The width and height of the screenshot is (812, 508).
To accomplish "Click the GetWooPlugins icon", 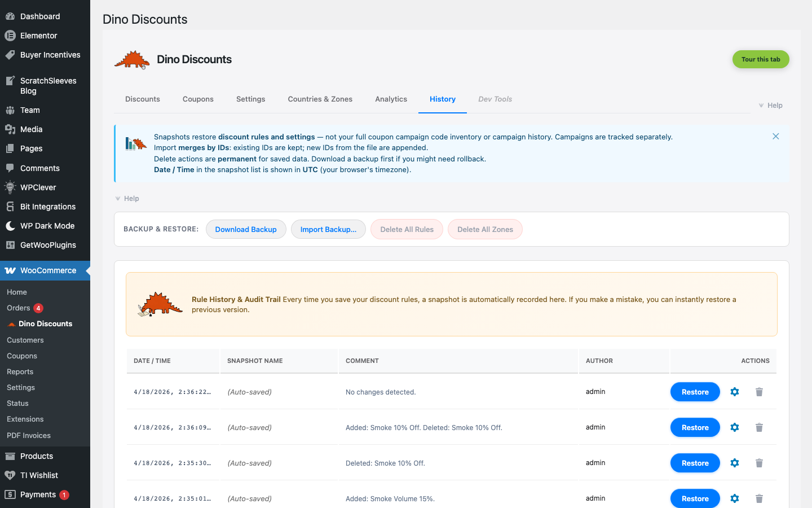I will click(x=10, y=245).
